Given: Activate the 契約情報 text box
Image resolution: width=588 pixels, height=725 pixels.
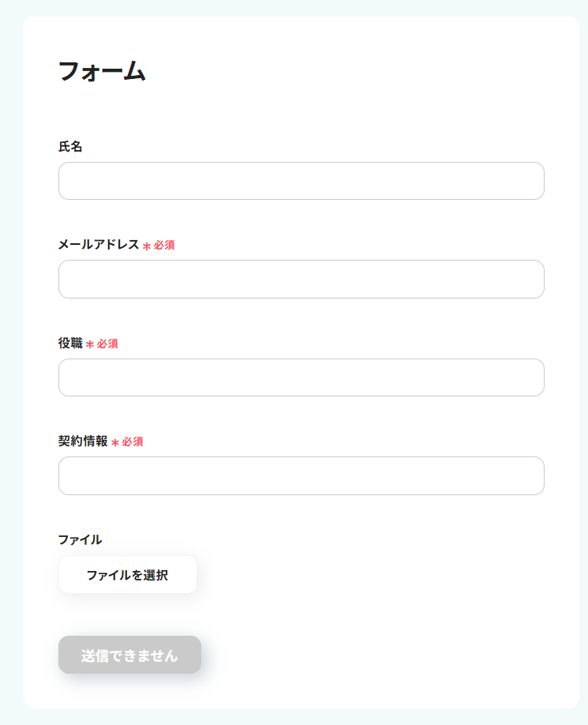Looking at the screenshot, I should coord(301,475).
